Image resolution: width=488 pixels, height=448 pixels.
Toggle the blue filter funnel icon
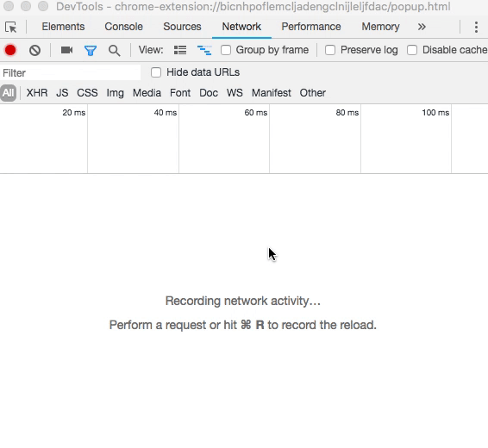point(91,50)
